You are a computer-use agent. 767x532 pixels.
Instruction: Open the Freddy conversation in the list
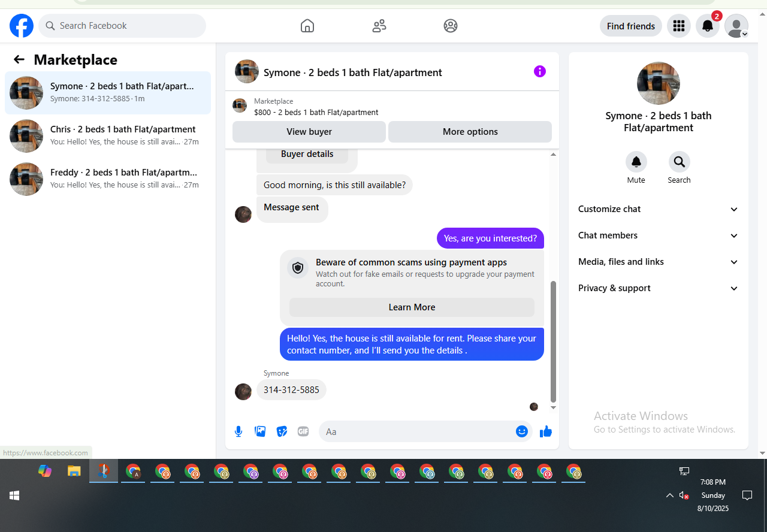(108, 179)
